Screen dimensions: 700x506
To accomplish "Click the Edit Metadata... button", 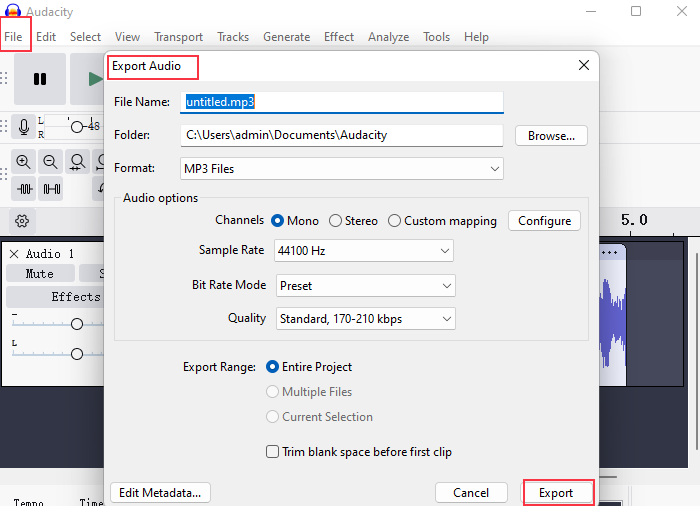I will (160, 493).
